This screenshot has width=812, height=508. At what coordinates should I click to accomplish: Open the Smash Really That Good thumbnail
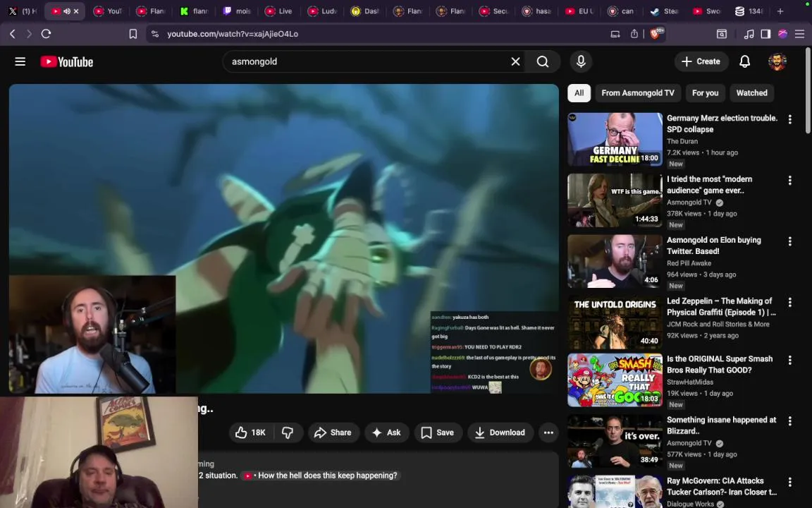615,380
